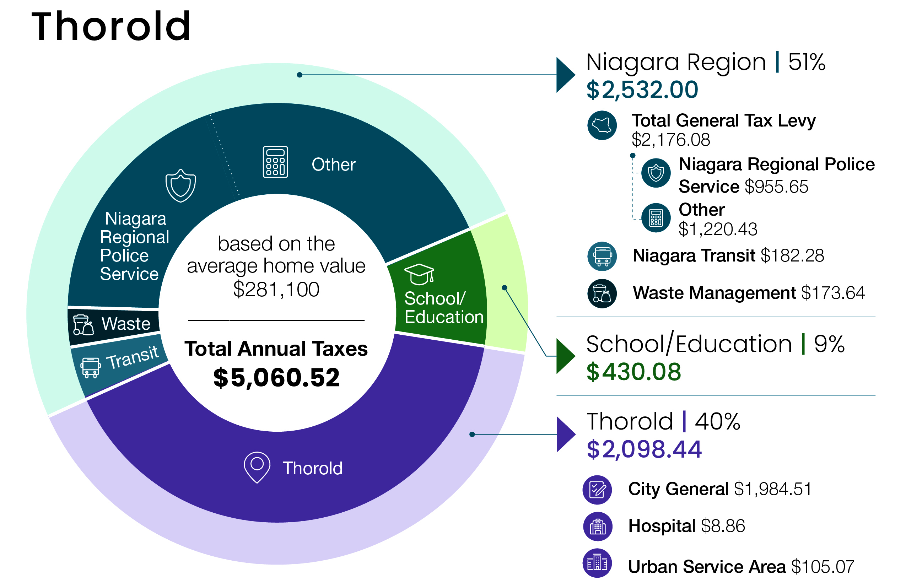Click the bus icon beside Niagara Transit $182.28
906x588 pixels.
602,256
